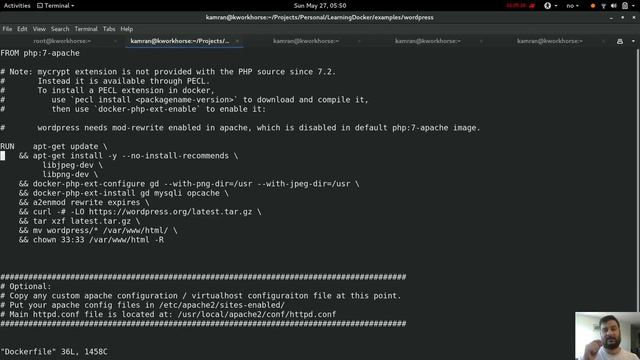Click 'chown 33:33 /var/www/html -R' line

[x=91, y=240]
